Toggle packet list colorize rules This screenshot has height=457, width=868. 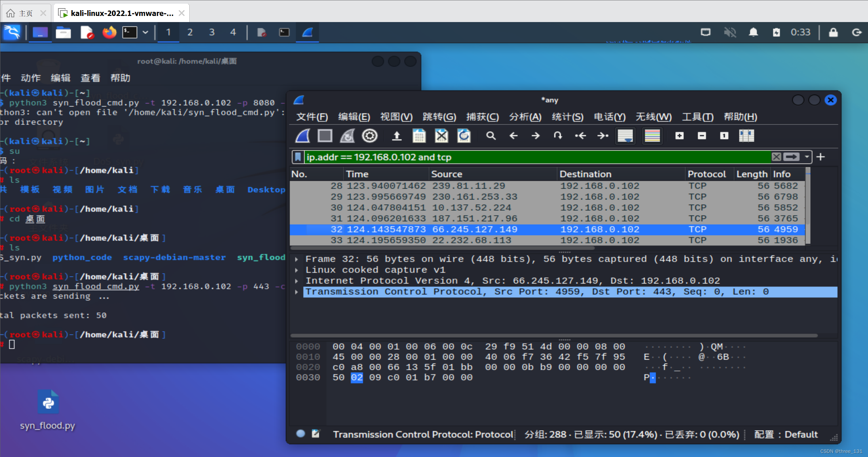652,136
